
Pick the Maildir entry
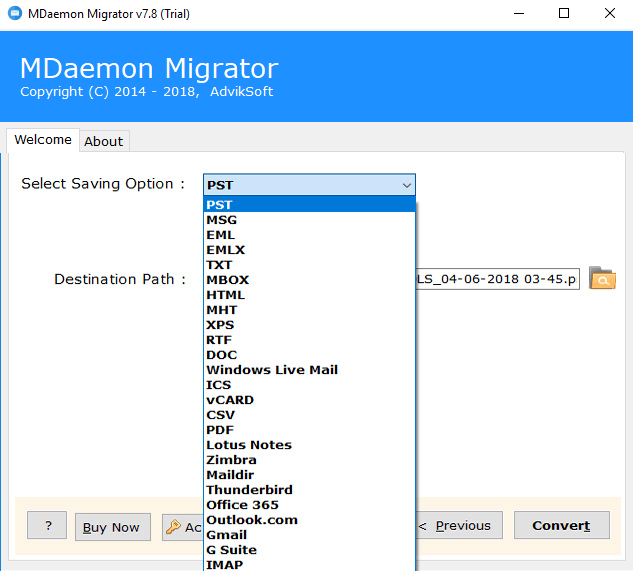point(309,474)
